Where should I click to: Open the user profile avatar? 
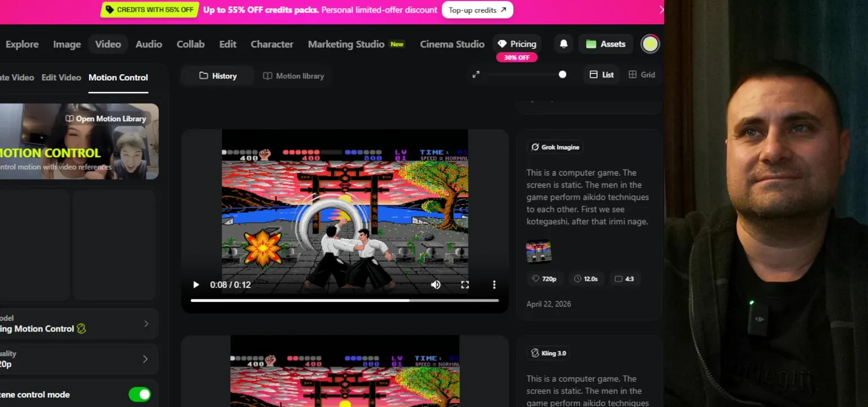click(x=650, y=44)
